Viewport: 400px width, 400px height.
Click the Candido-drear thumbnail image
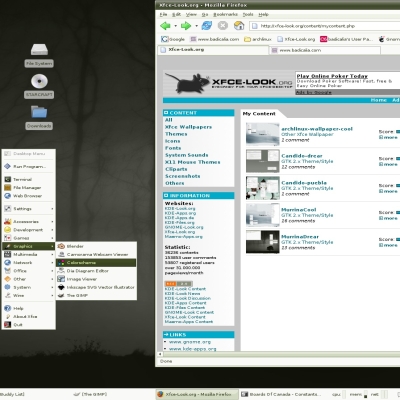263,161
